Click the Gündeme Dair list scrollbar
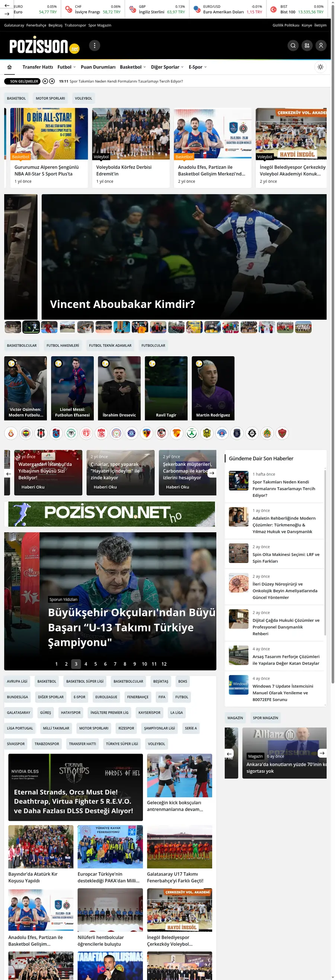 point(325,552)
